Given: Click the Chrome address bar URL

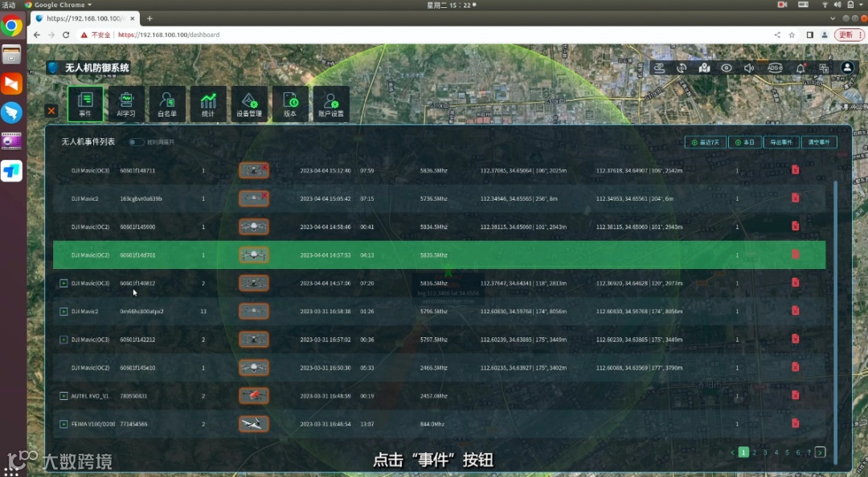Looking at the screenshot, I should [x=169, y=35].
